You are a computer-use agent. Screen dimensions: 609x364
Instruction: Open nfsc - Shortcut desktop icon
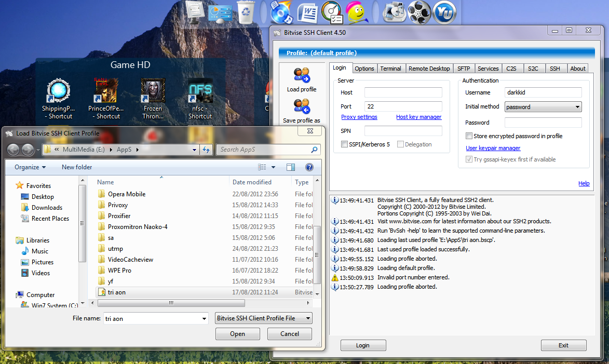point(200,99)
